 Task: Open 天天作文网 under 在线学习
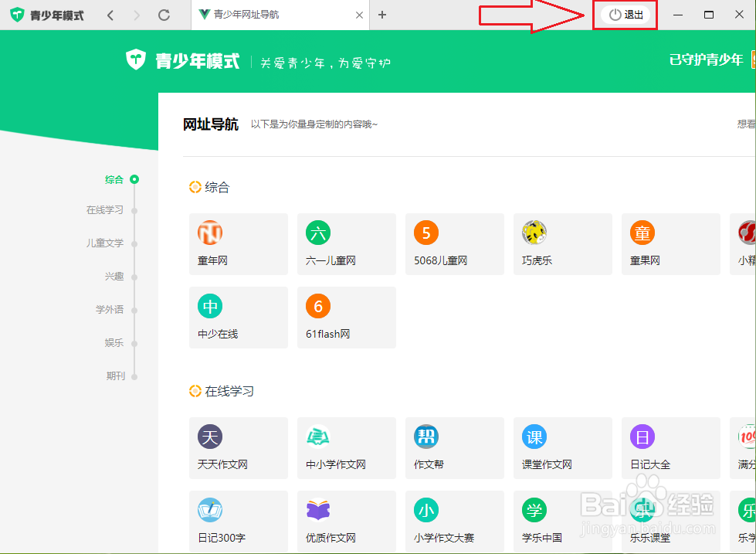(x=238, y=448)
